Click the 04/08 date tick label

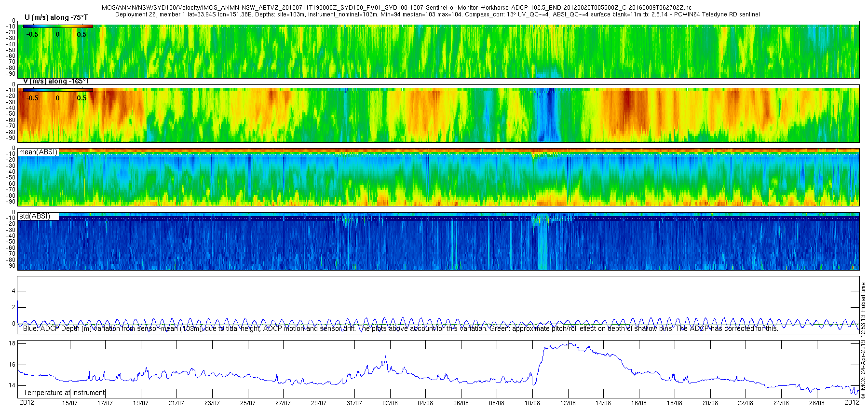click(425, 403)
